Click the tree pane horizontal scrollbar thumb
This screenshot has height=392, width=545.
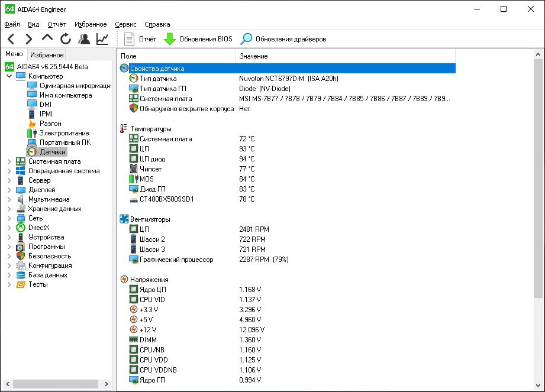tap(56, 384)
